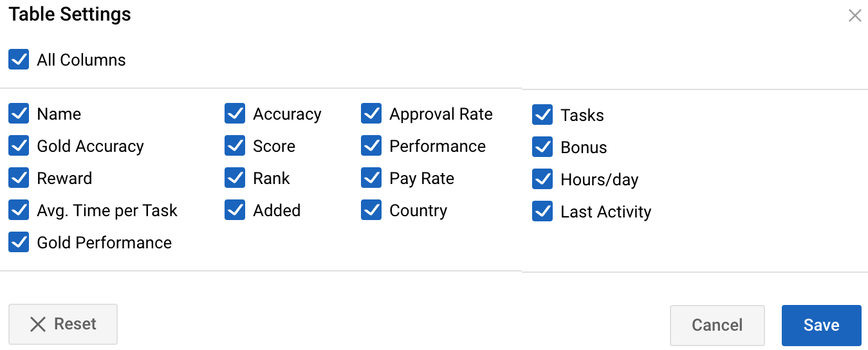Disable the Gold Accuracy column
Image resolution: width=868 pixels, height=350 pixels.
click(x=19, y=146)
